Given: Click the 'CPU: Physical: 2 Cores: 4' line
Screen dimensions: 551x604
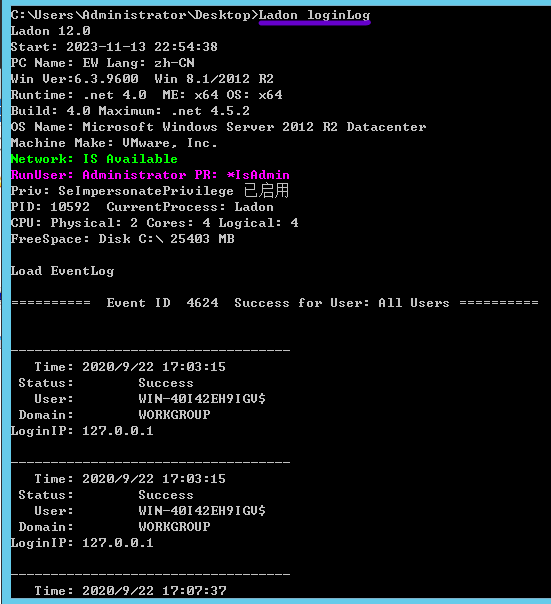Looking at the screenshot, I should coord(155,223).
